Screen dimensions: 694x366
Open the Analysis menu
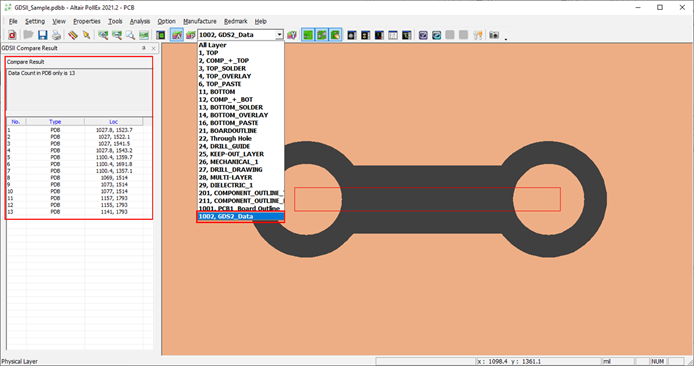[x=140, y=21]
